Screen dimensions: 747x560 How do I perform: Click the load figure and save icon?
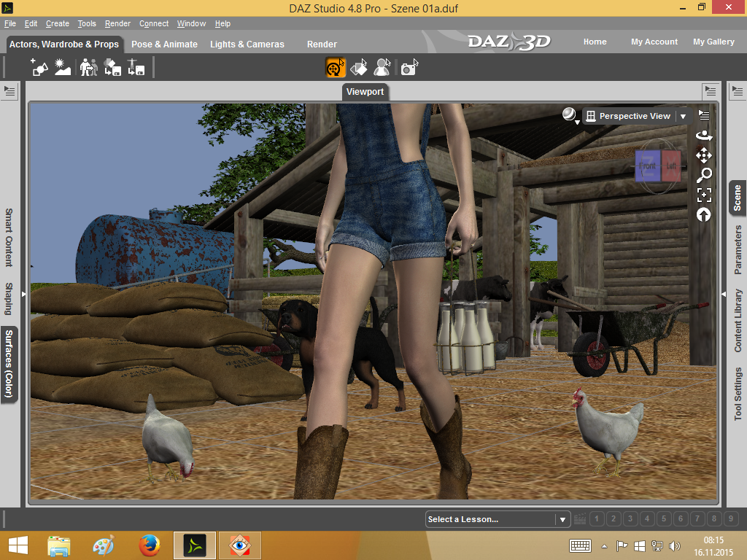(112, 67)
